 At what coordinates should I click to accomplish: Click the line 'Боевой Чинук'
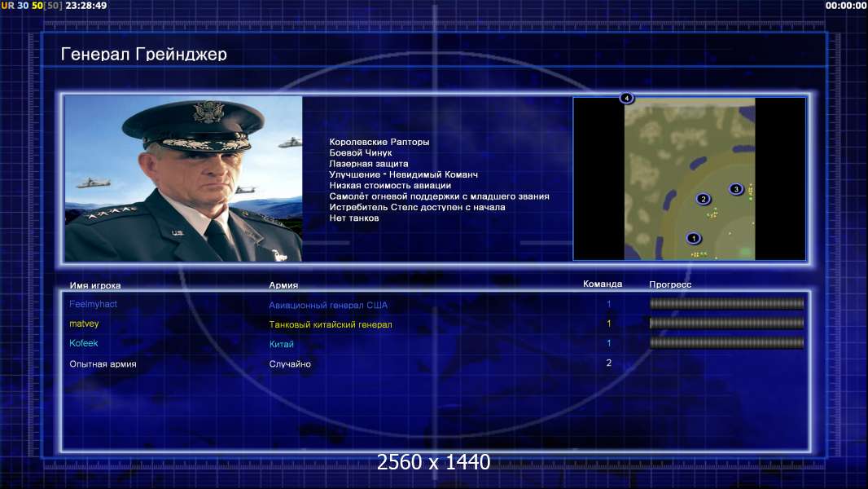coord(361,153)
